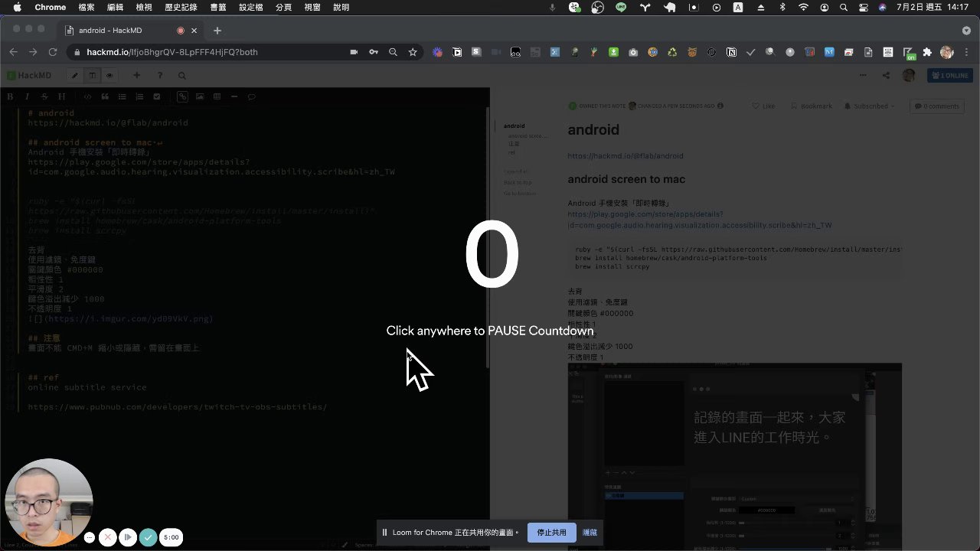Click the 5:00 recording timer pill
The height and width of the screenshot is (551, 980).
(171, 537)
